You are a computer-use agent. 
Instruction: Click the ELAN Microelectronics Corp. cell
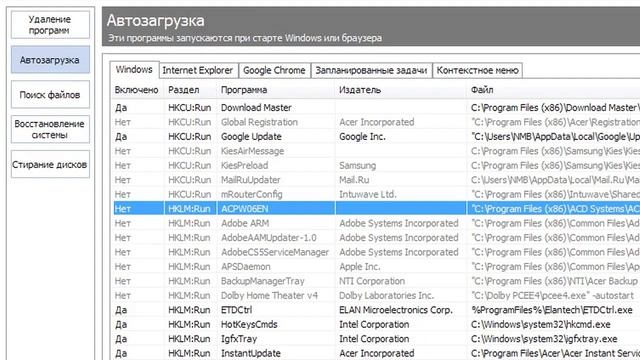[x=396, y=310]
